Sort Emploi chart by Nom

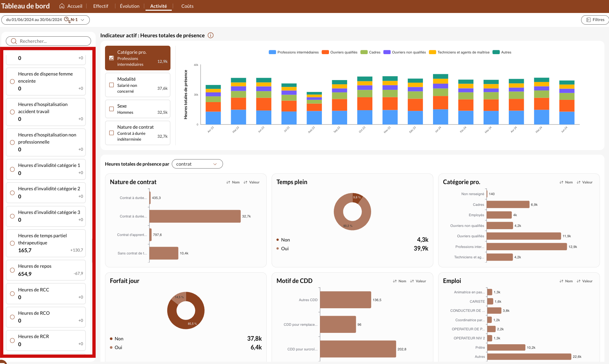point(566,281)
